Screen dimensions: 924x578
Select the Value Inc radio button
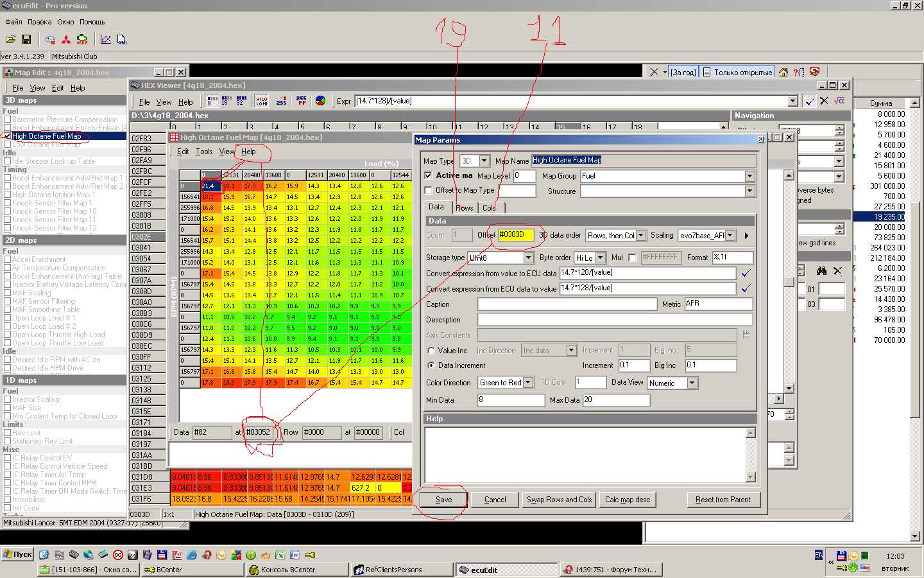pyautogui.click(x=431, y=351)
